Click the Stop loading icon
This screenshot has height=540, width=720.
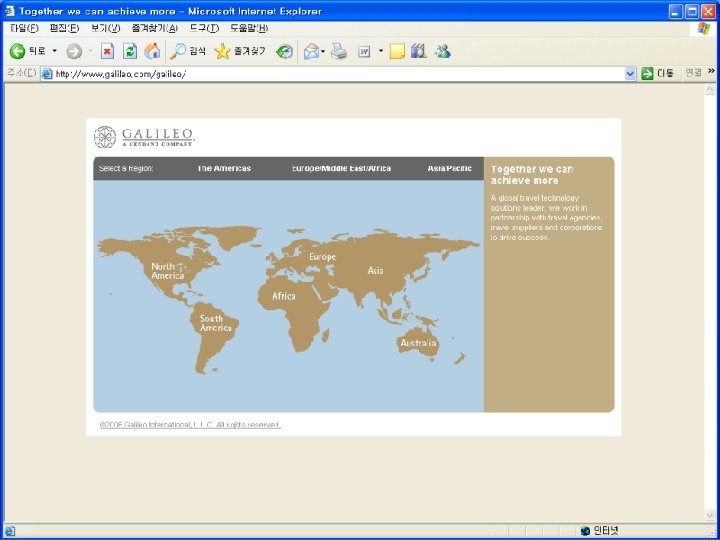[107, 51]
